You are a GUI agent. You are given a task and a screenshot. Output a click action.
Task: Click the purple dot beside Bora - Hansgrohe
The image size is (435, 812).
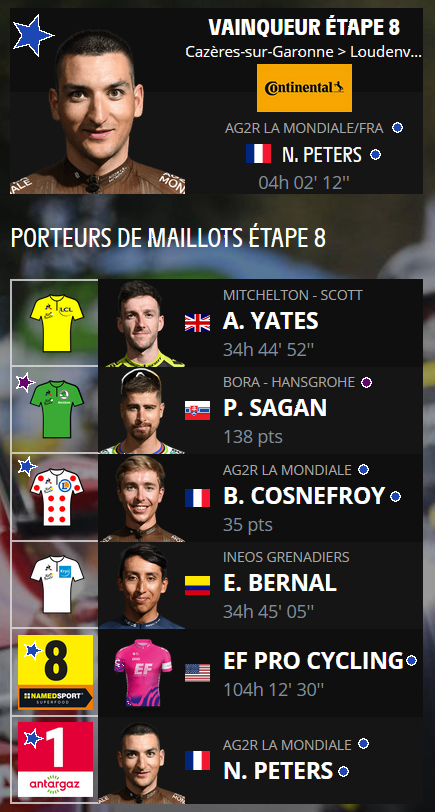click(x=366, y=383)
